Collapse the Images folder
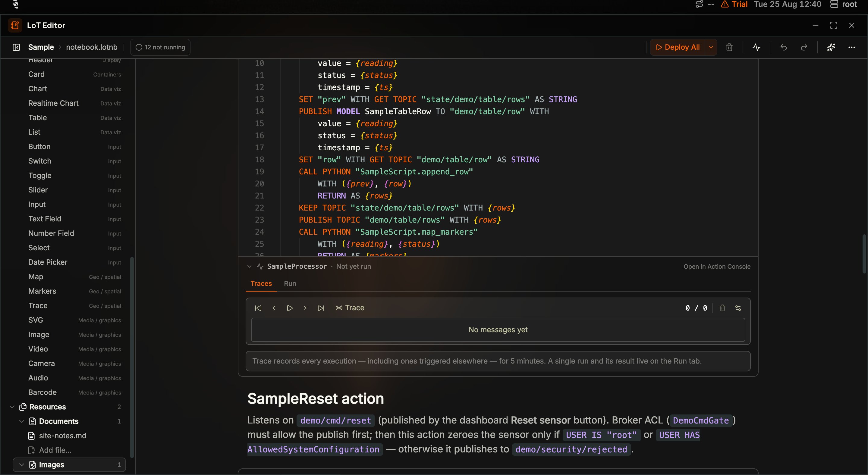Viewport: 868px width, 475px height. click(22, 464)
